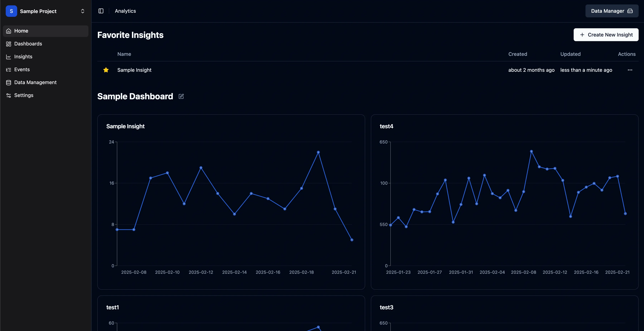Click the Analytics breadcrumb text
Viewport: 644px width, 331px height.
coord(125,11)
